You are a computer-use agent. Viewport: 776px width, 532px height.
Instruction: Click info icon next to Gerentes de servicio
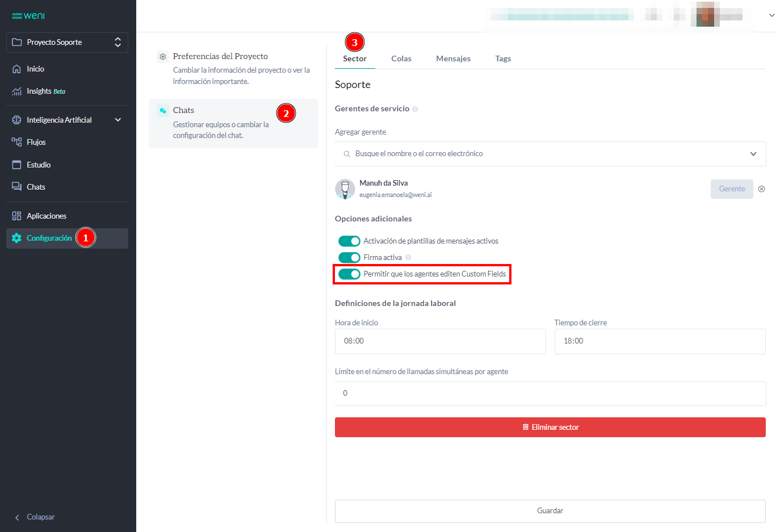pos(415,109)
